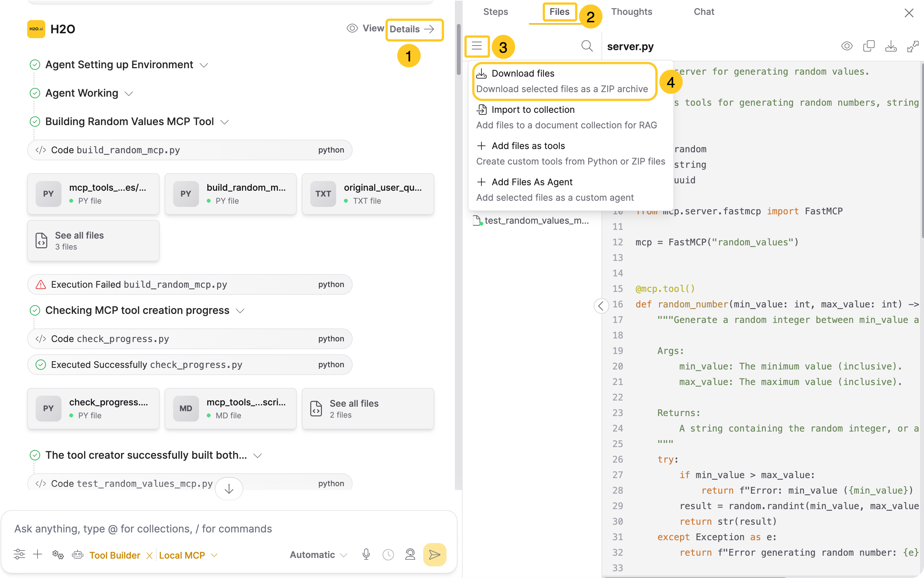Screen dimensions: 924x578
Task: Click See all files (3 files)
Action: [93, 241]
